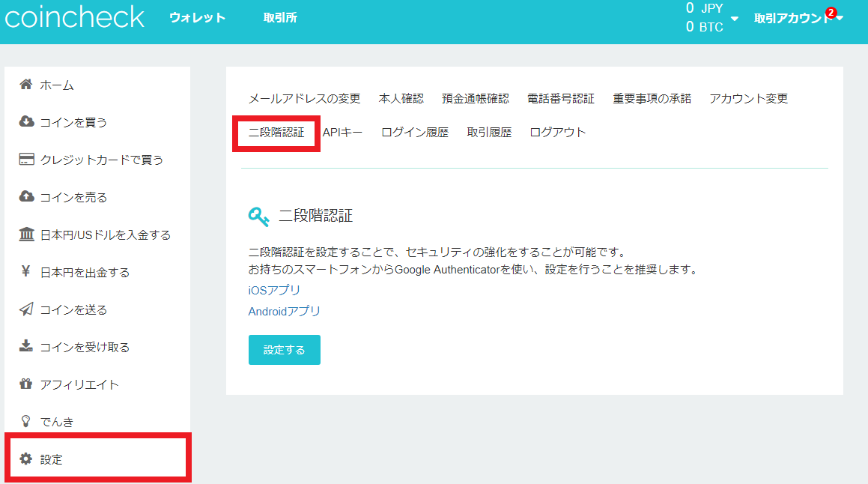Viewport: 868px width, 484px height.
Task: Click the paper plane icon for コインを送る
Action: pyautogui.click(x=26, y=309)
